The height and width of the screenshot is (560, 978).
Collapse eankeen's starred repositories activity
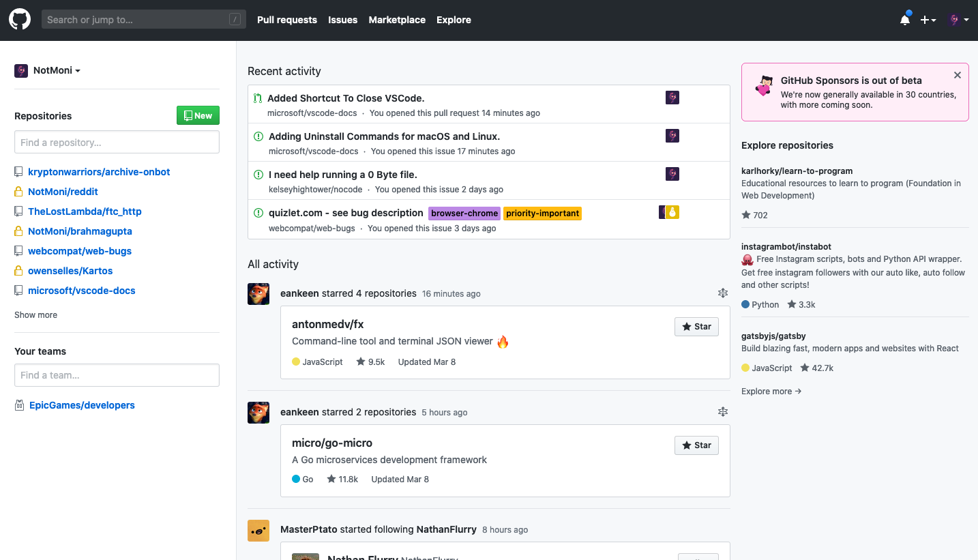click(x=722, y=293)
